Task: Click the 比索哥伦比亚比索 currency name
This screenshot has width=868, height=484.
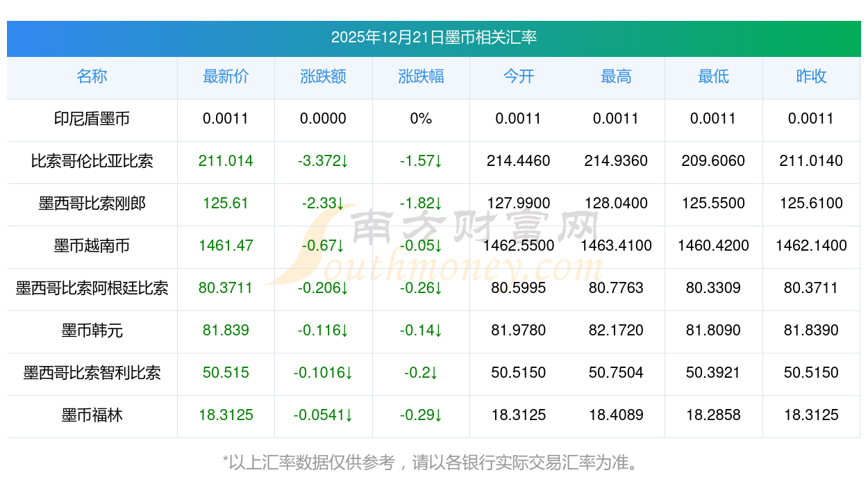Action: coord(92,161)
